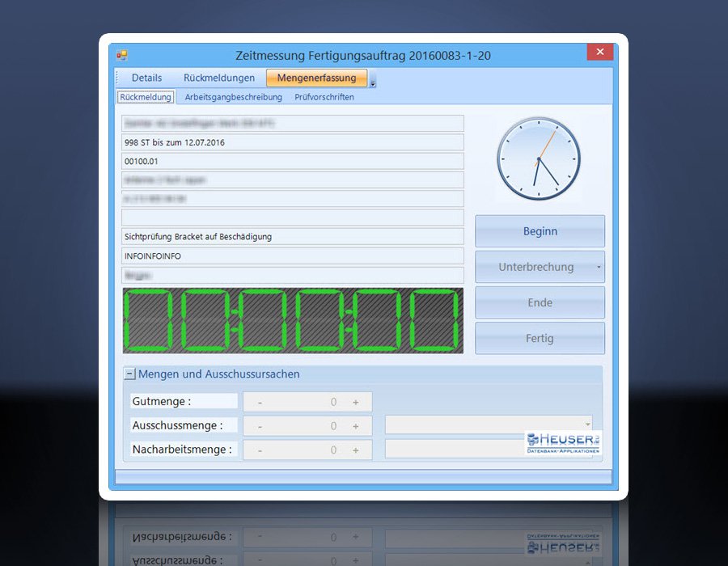The image size is (728, 566).
Task: Click the Ende button
Action: 540,302
